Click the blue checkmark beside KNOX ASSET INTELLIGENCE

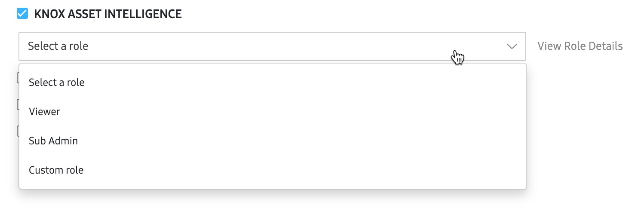[x=22, y=14]
